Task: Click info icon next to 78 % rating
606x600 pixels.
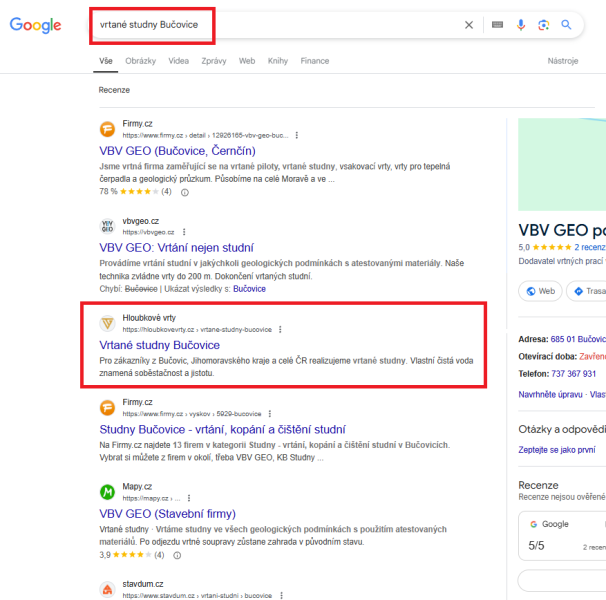Action: (x=185, y=192)
